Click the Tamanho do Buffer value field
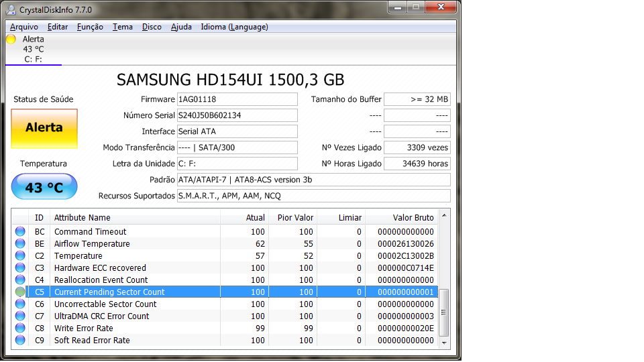Image resolution: width=644 pixels, height=362 pixels. (x=417, y=99)
